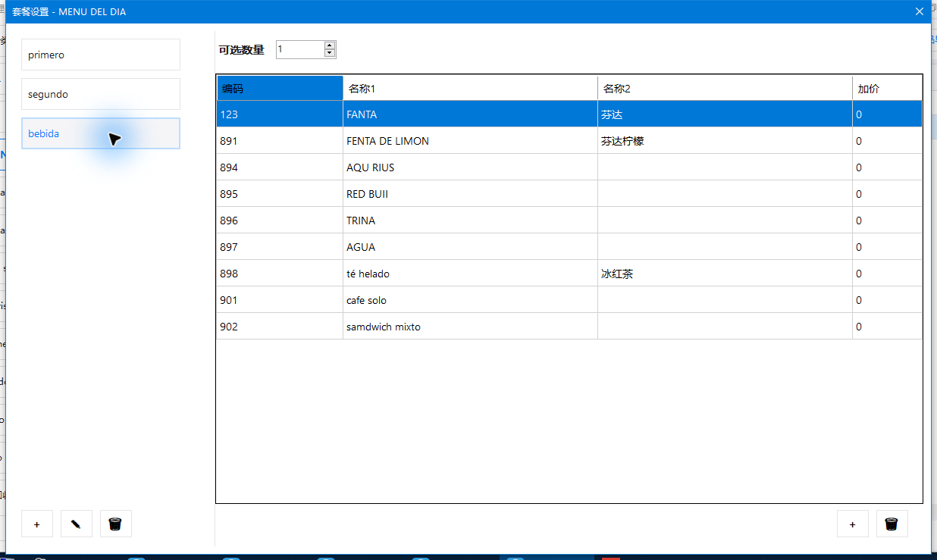Switch to the segundo group
937x560 pixels.
click(x=101, y=94)
